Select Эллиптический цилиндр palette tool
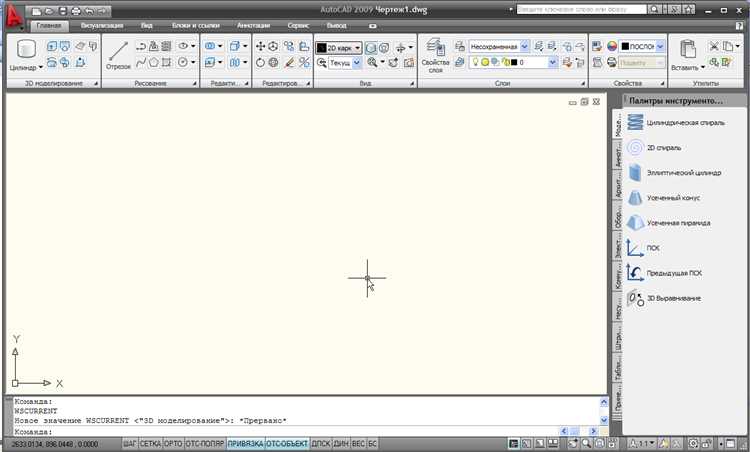The image size is (750, 452). coord(674,173)
